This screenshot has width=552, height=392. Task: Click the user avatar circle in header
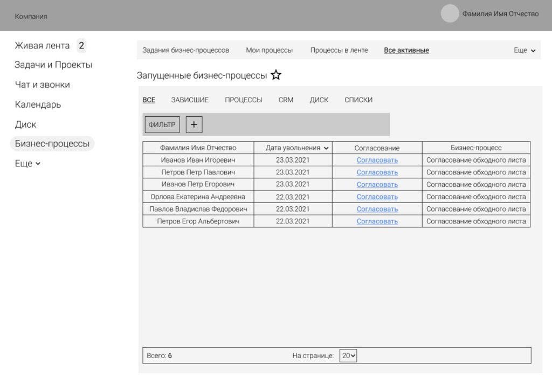pos(450,14)
